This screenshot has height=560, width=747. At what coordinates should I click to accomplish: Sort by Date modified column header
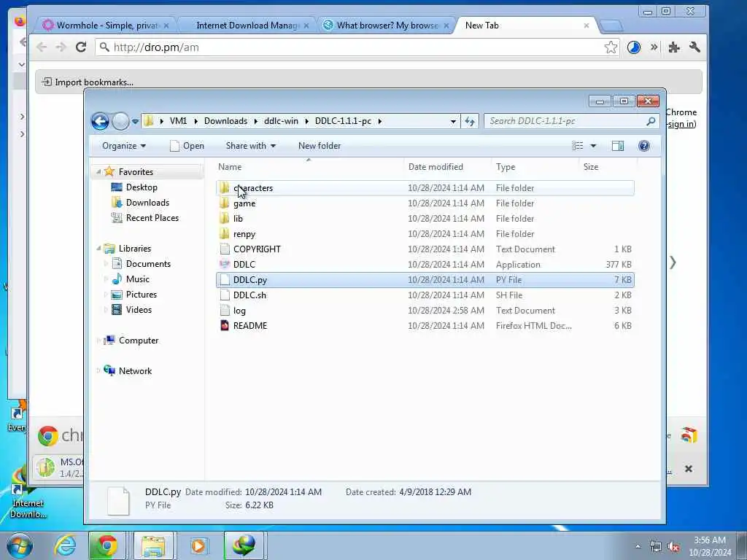pos(436,167)
